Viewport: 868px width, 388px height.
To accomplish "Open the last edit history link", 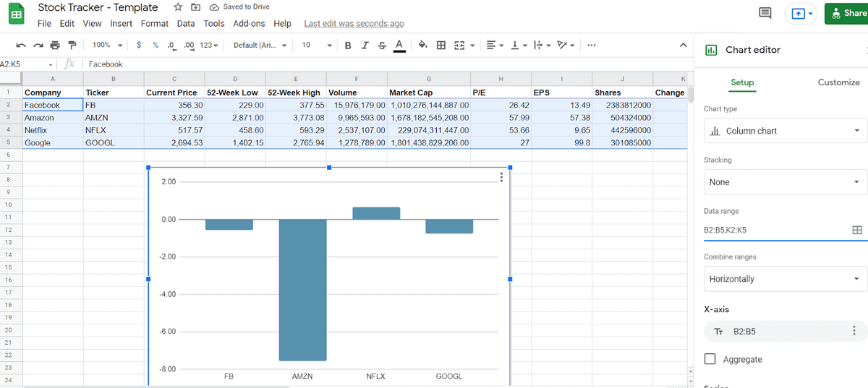I will [x=354, y=24].
